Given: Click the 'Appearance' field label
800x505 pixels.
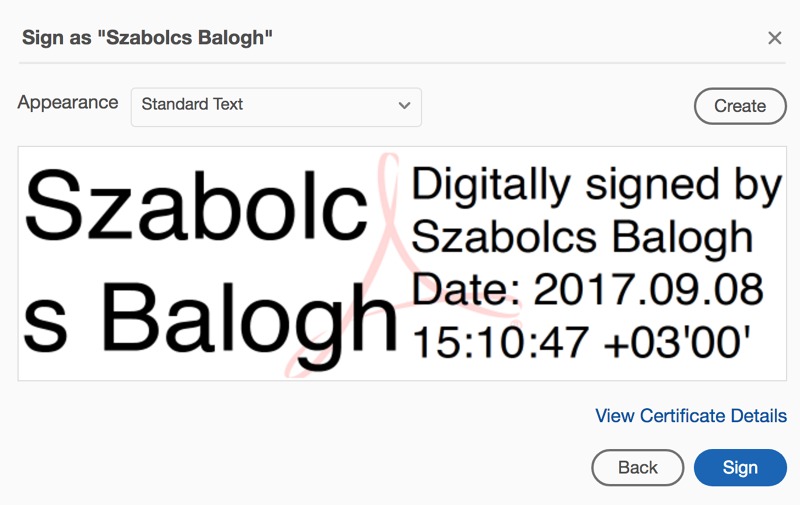Looking at the screenshot, I should [68, 103].
